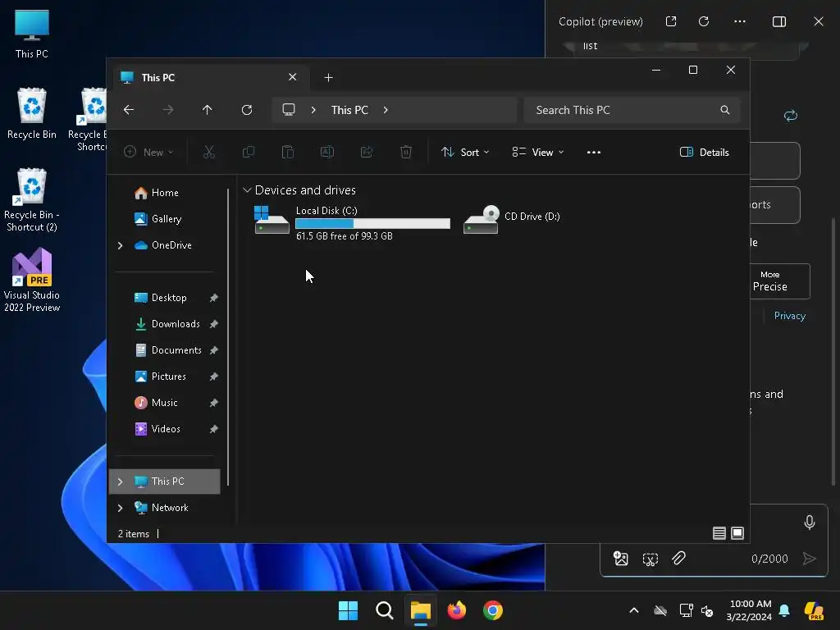Open the Windows Start button
Screen dimensions: 840x630
(x=348, y=610)
